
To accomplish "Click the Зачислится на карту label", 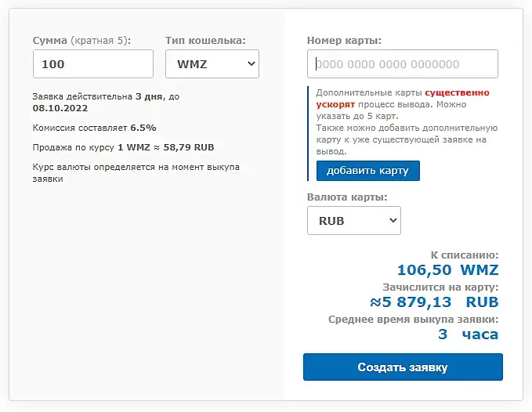I will (x=440, y=287).
